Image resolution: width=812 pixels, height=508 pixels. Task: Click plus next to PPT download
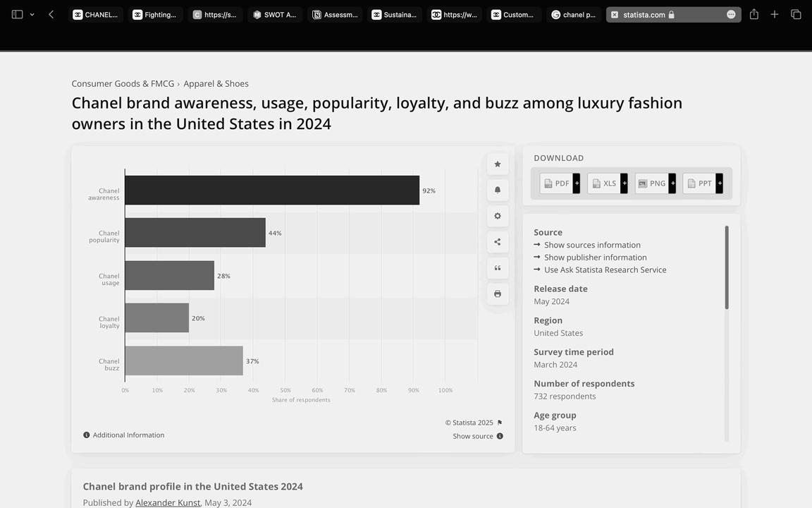pos(719,183)
